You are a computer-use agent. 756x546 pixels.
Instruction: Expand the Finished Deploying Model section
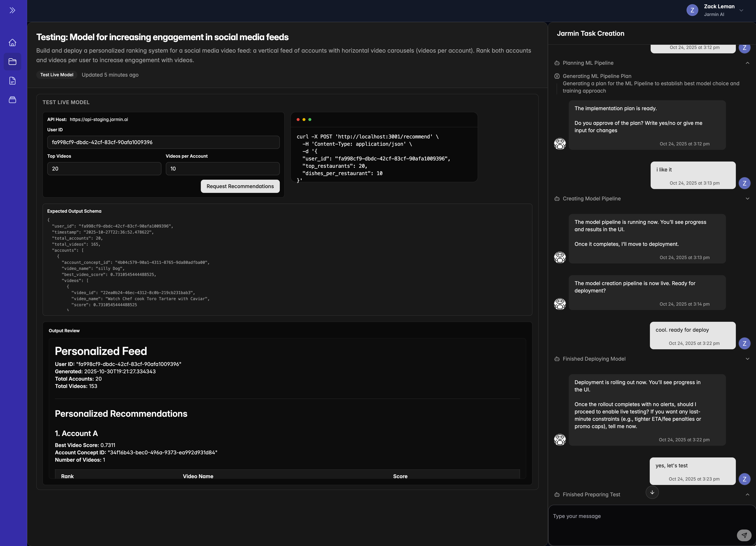click(x=747, y=359)
